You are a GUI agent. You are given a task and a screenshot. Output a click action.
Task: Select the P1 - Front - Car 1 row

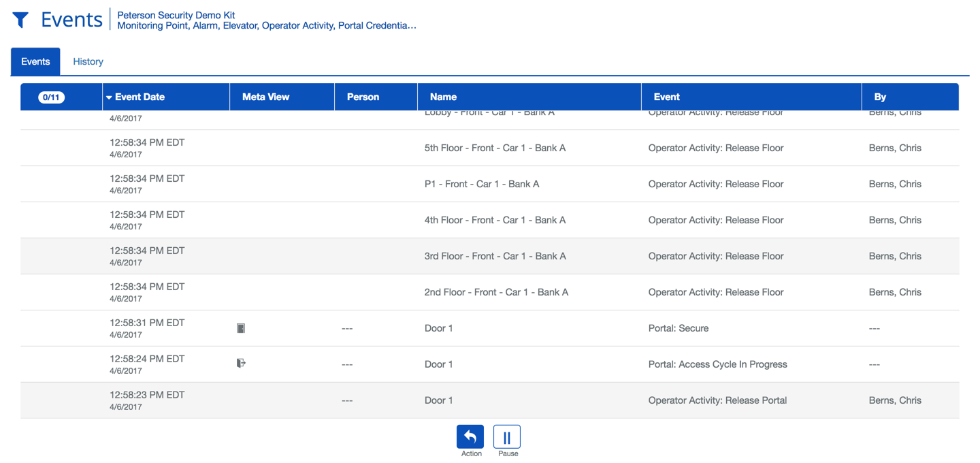(490, 184)
